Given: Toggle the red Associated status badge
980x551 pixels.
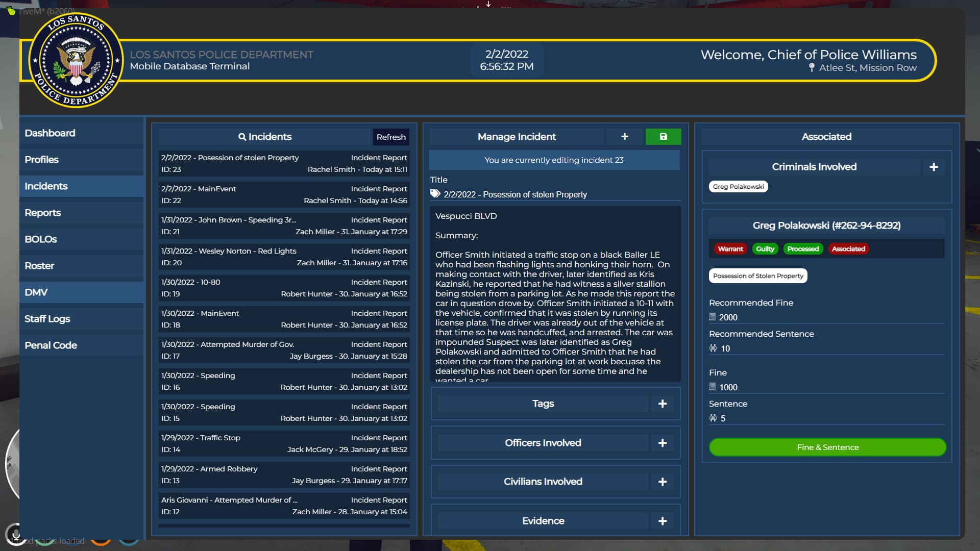Looking at the screenshot, I should [848, 249].
